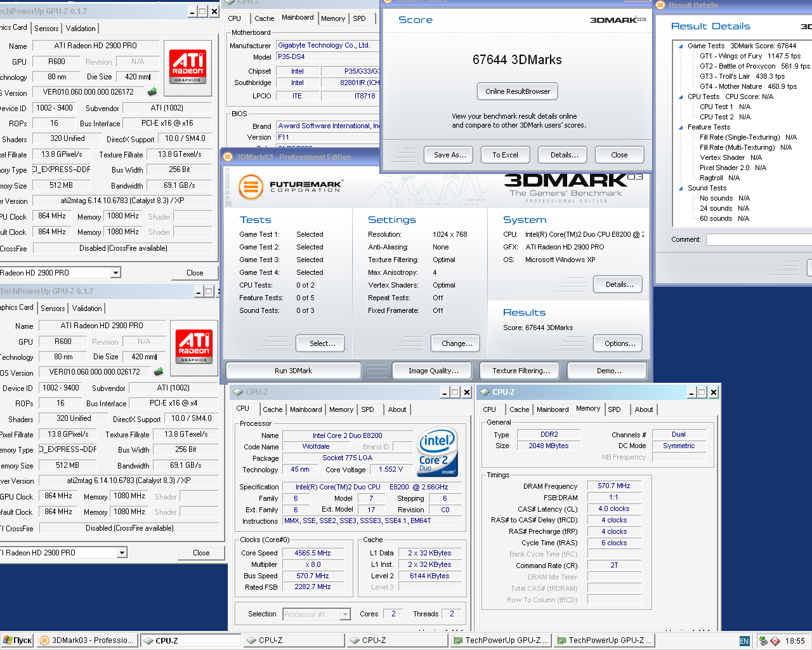Select GT3 - Troll's Lair result row
This screenshot has width=812, height=650.
(742, 76)
